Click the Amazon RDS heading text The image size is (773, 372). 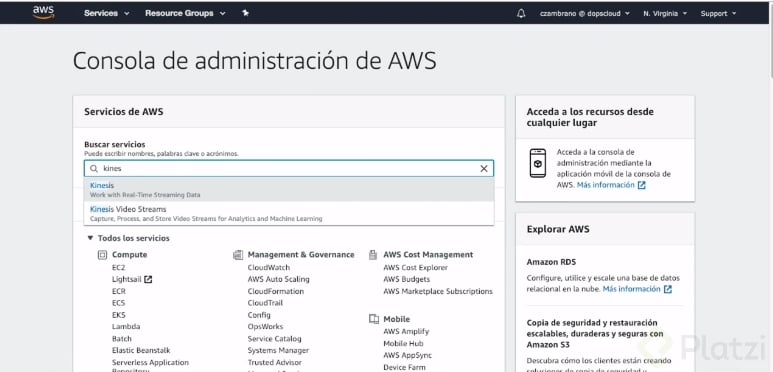click(x=551, y=262)
